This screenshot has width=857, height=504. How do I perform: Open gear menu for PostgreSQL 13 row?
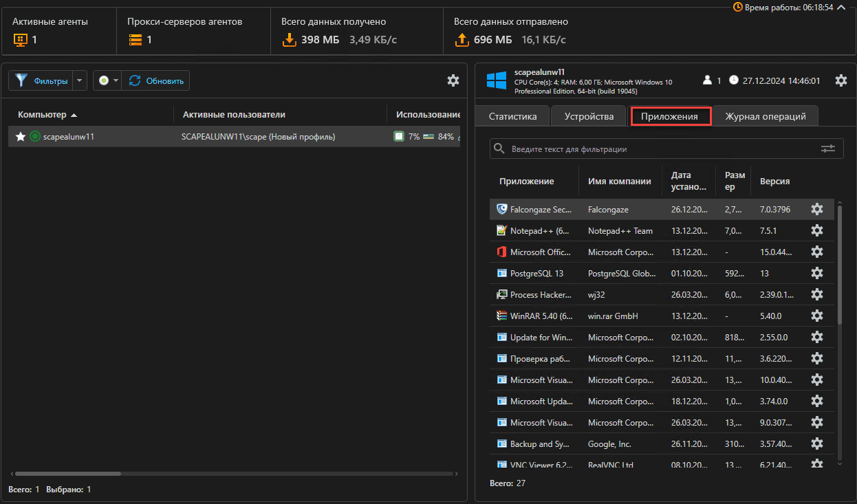point(817,273)
